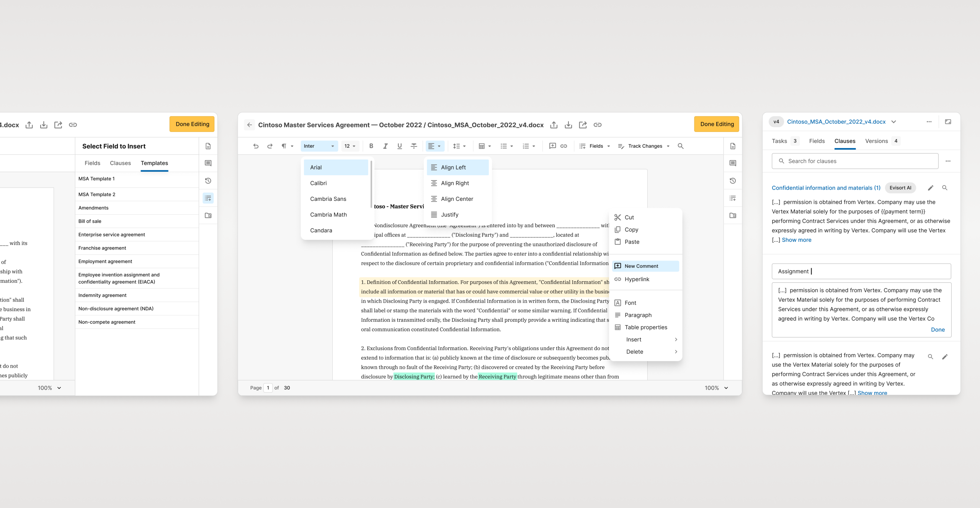980x508 pixels.
Task: Open in-document search
Action: tap(681, 146)
